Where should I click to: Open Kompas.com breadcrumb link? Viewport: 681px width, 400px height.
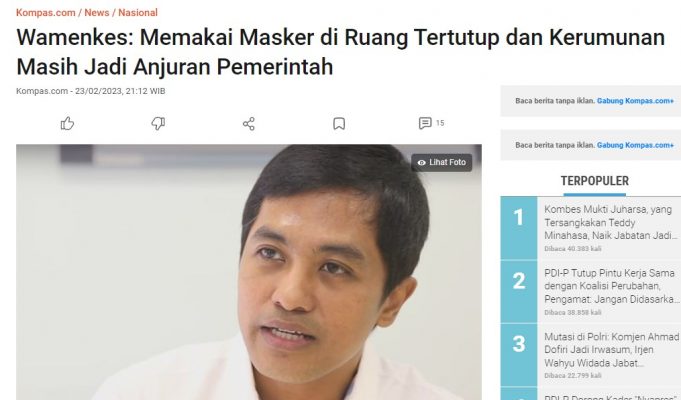pos(46,13)
